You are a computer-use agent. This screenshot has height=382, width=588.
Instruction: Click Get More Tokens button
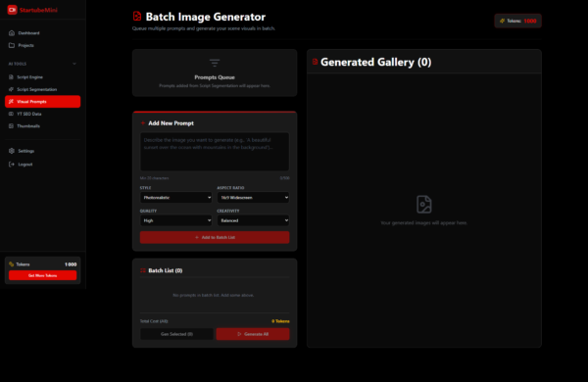pos(43,275)
